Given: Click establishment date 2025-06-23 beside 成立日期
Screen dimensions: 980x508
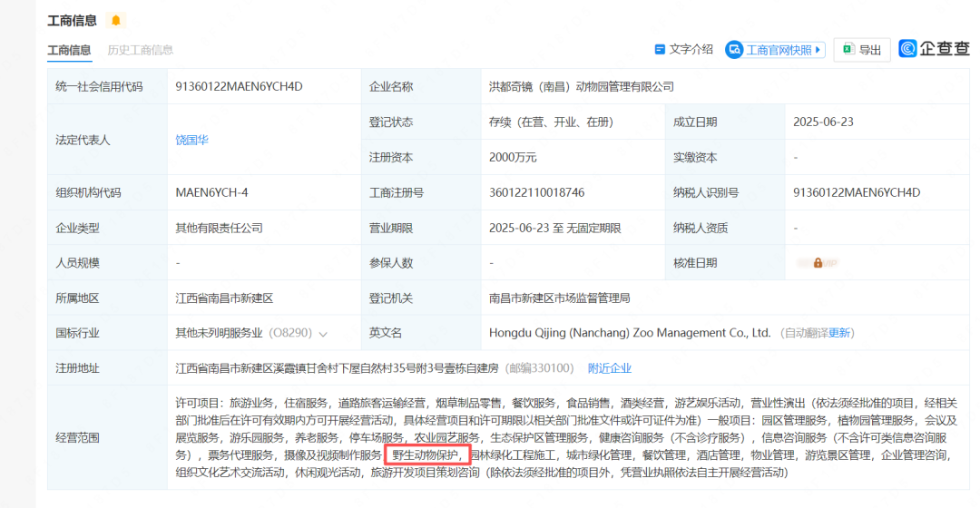Looking at the screenshot, I should pos(823,122).
